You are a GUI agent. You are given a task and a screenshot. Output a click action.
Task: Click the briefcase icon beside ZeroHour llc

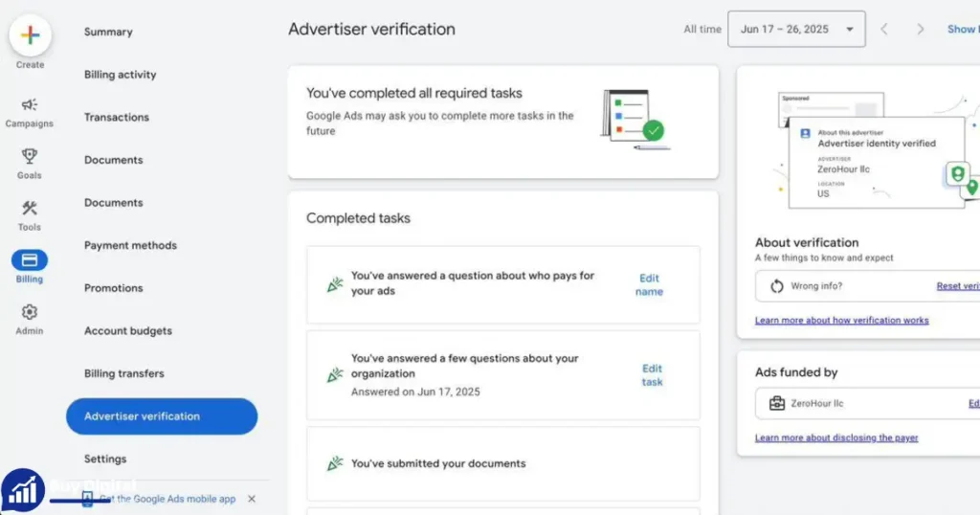pyautogui.click(x=777, y=403)
